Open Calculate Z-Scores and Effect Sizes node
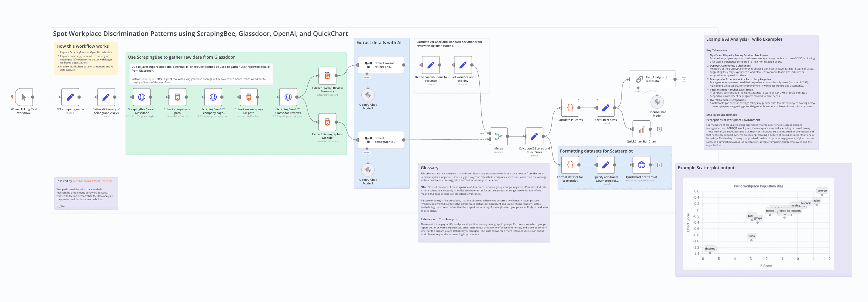The image size is (868, 302). 534,136
